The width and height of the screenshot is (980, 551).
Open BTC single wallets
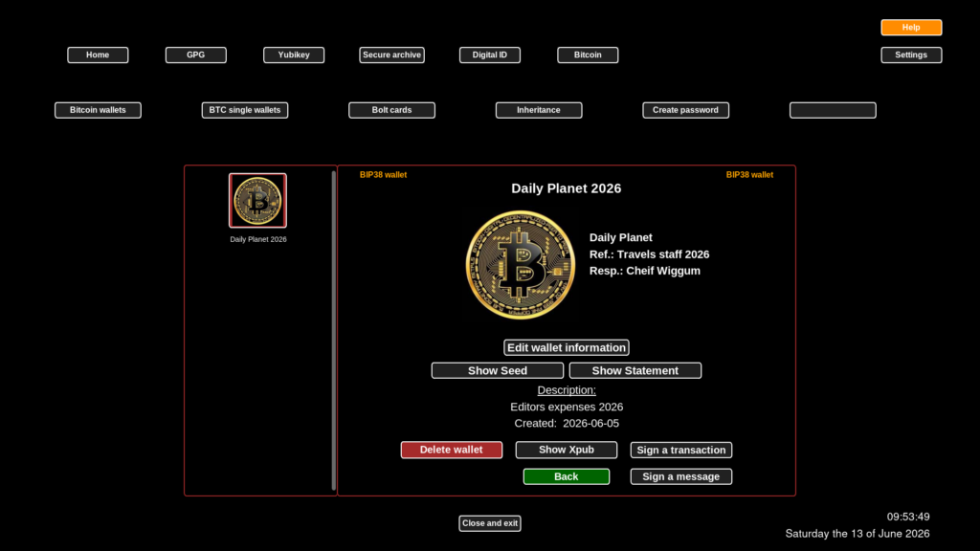(245, 110)
